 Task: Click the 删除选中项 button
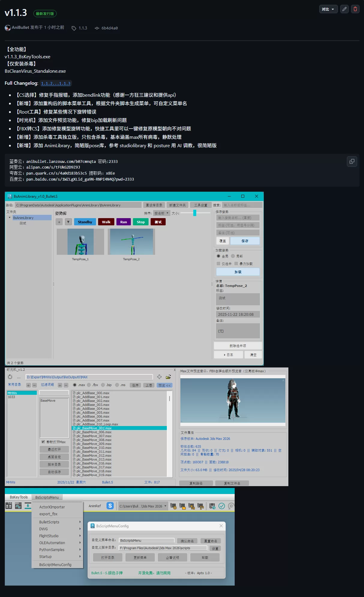tap(238, 346)
